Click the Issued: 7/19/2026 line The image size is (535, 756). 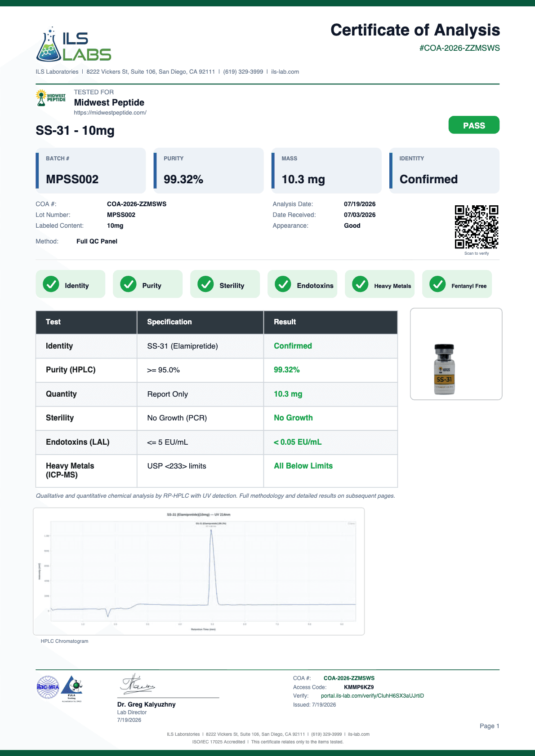[314, 705]
